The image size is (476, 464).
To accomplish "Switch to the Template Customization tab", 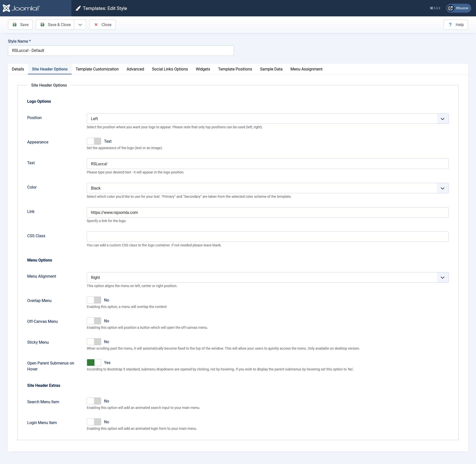I will pyautogui.click(x=97, y=69).
